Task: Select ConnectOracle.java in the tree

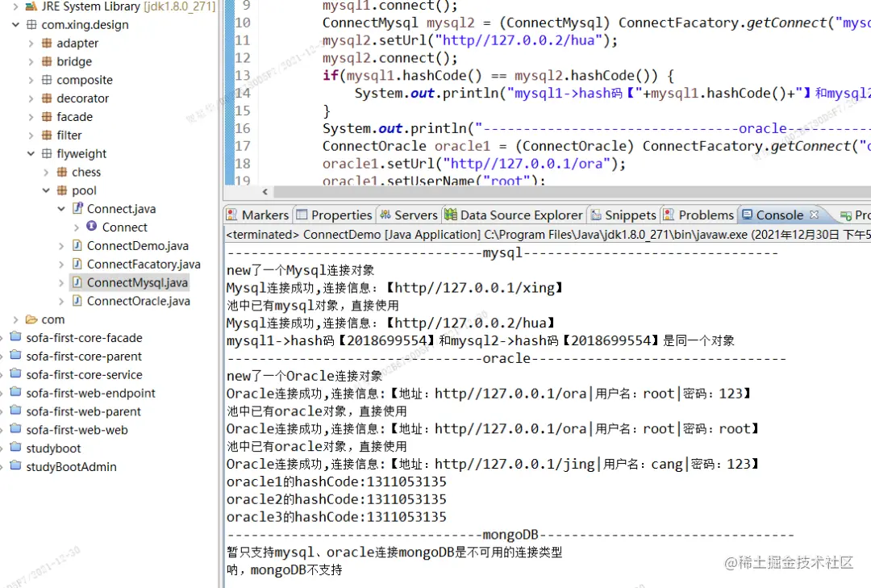Action: click(139, 301)
